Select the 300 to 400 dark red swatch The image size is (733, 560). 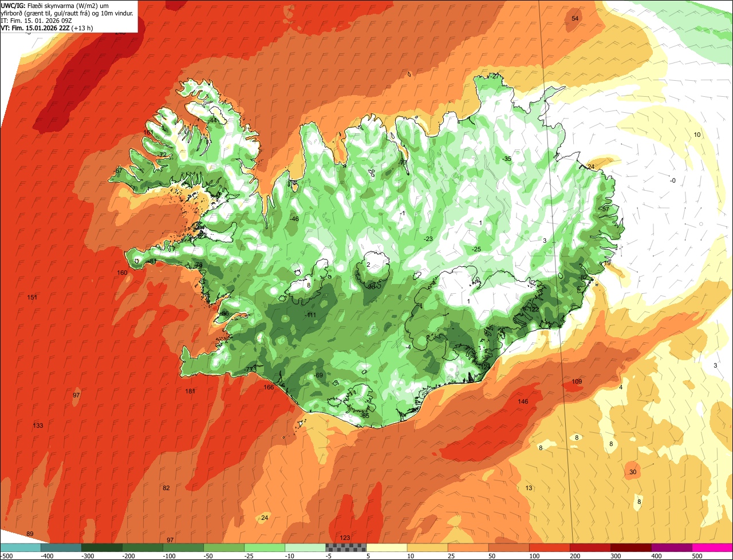tap(630, 547)
